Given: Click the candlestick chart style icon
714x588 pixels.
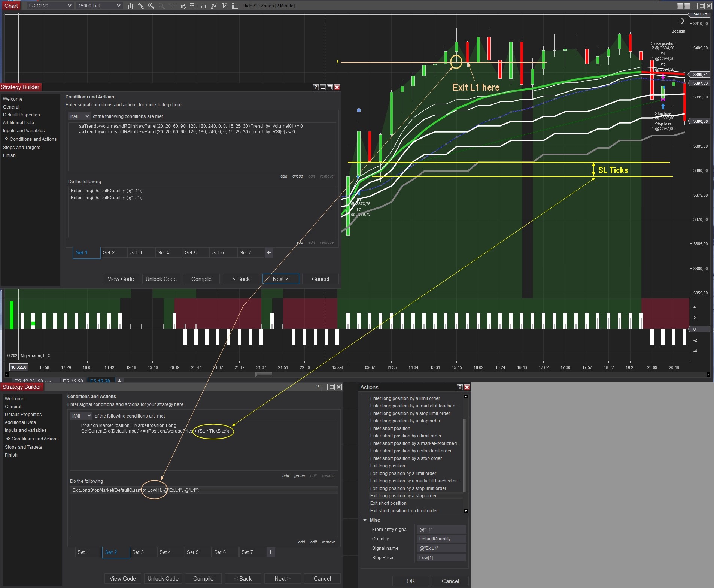Looking at the screenshot, I should pyautogui.click(x=130, y=6).
